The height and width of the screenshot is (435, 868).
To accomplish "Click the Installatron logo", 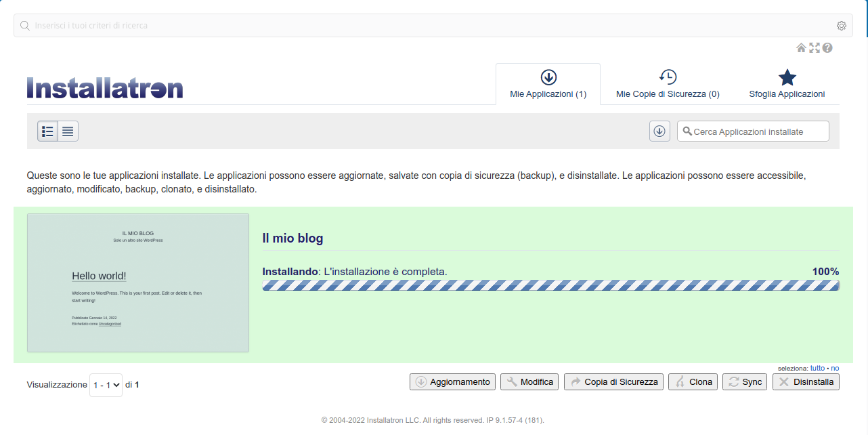I will 105,88.
